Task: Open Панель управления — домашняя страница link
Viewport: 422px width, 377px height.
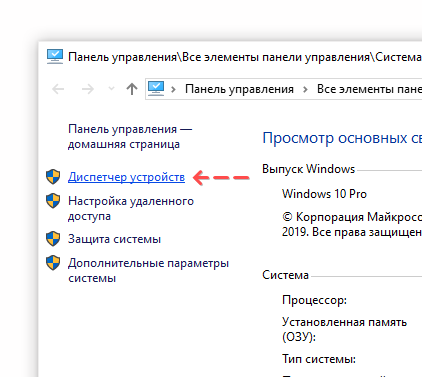Action: pos(130,136)
